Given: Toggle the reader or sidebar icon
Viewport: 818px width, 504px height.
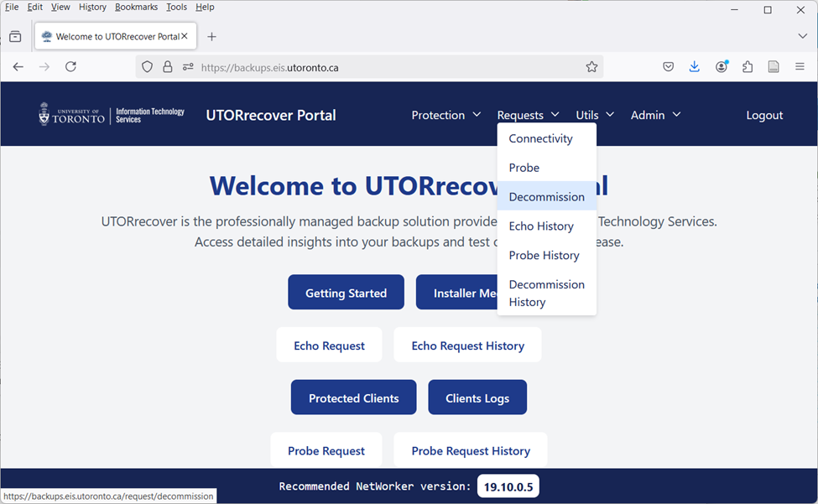Looking at the screenshot, I should coord(774,67).
